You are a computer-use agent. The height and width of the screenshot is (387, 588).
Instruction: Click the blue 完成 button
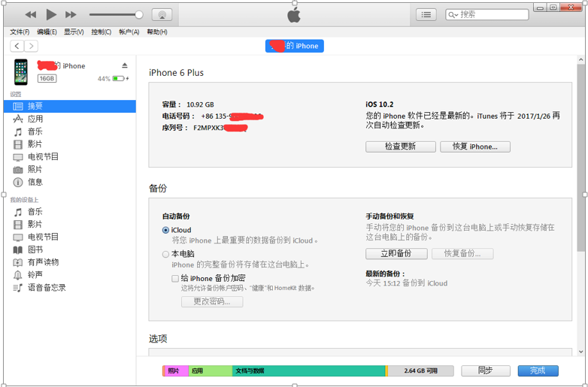pyautogui.click(x=538, y=371)
